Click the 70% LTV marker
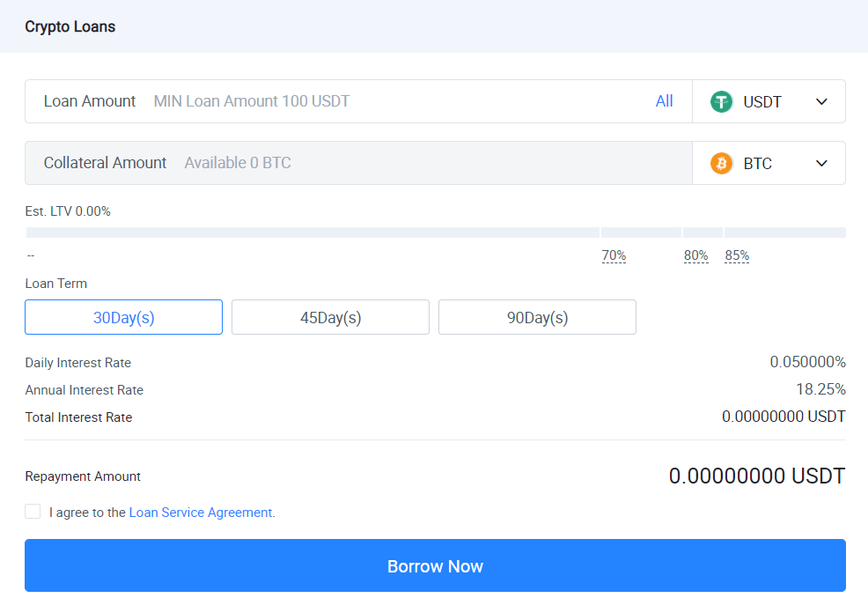Screen dimensions: 868x598 point(614,255)
